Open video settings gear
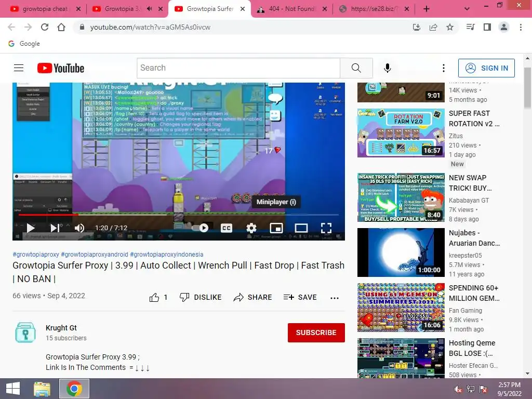 coord(251,228)
